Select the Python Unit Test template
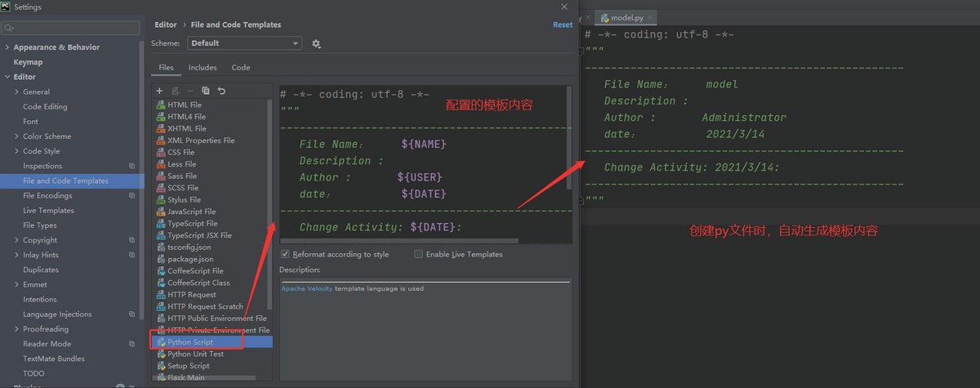 [195, 355]
